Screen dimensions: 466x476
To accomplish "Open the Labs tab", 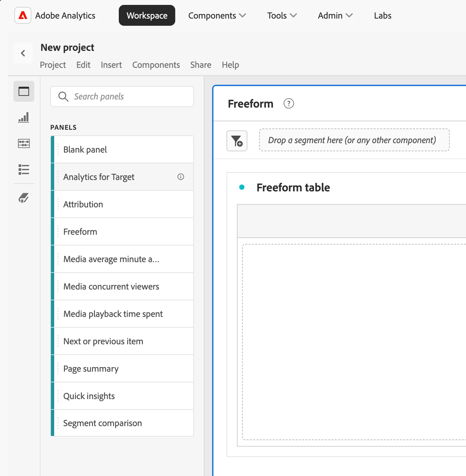I will (x=382, y=16).
